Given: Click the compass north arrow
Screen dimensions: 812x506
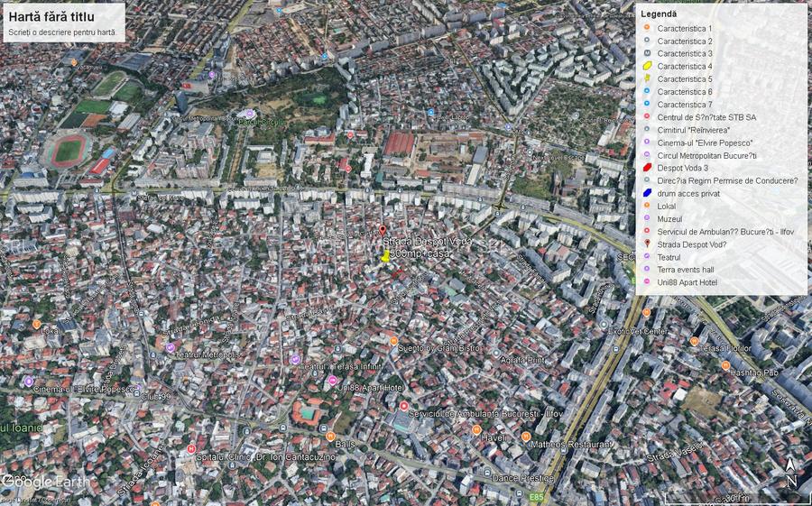Looking at the screenshot, I should coord(790,472).
